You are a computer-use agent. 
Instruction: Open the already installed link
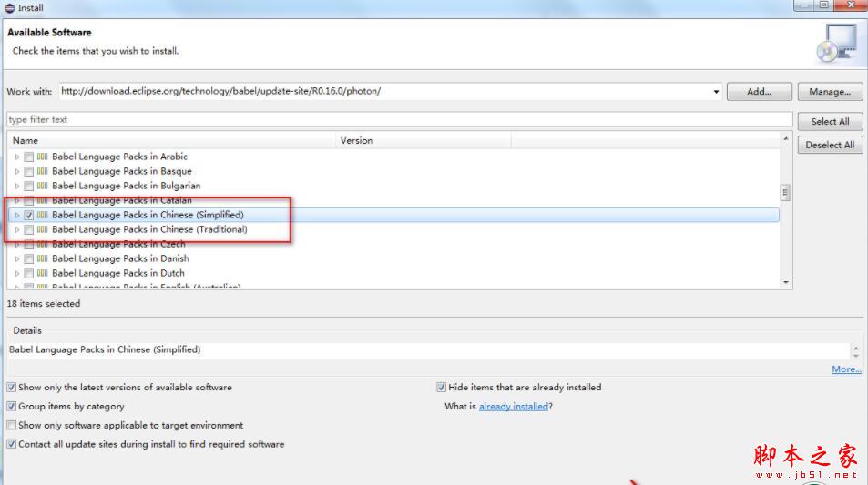click(x=513, y=407)
